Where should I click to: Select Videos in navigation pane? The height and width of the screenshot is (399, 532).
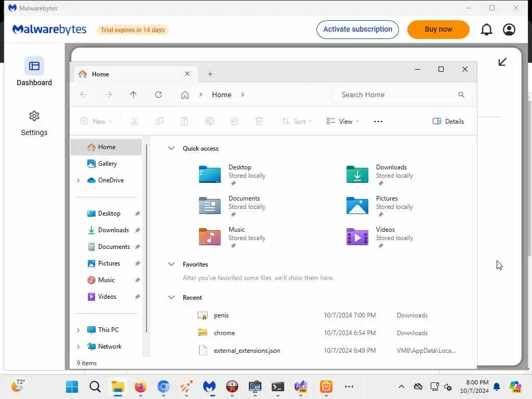(106, 297)
